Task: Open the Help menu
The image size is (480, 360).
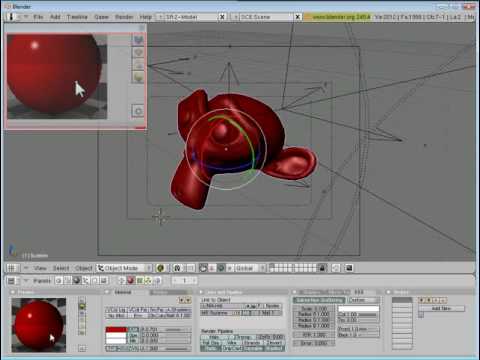Action: click(145, 17)
